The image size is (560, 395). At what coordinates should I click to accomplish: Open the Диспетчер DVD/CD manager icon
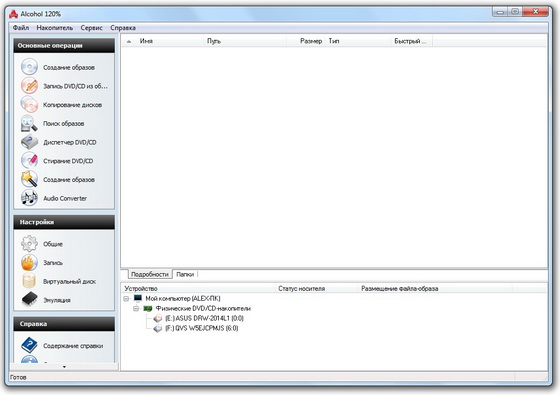[29, 142]
